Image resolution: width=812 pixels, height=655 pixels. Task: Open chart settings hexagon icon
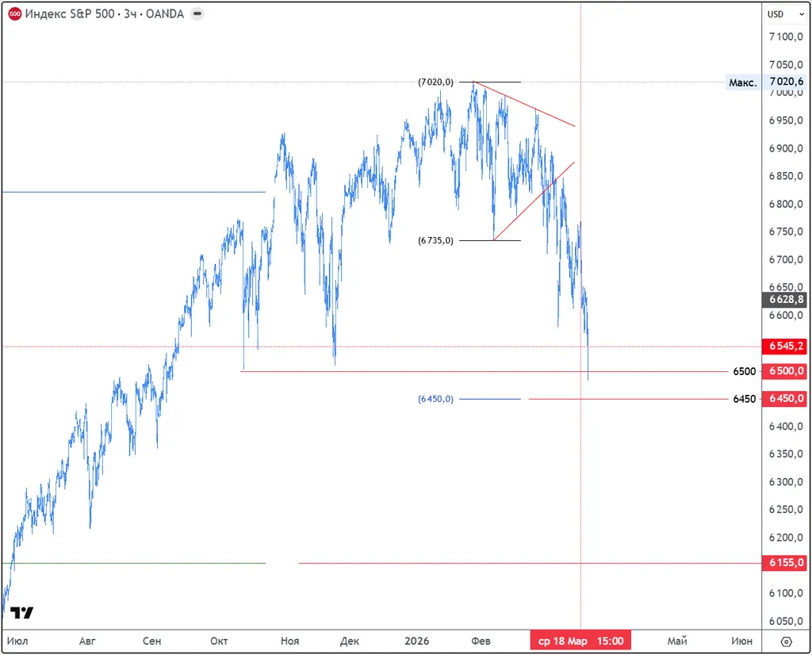[786, 642]
